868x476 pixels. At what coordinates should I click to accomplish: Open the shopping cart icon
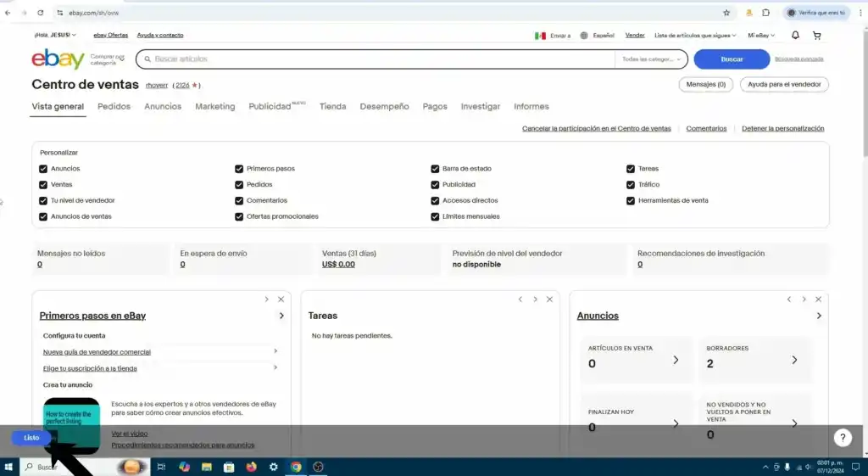coord(816,35)
